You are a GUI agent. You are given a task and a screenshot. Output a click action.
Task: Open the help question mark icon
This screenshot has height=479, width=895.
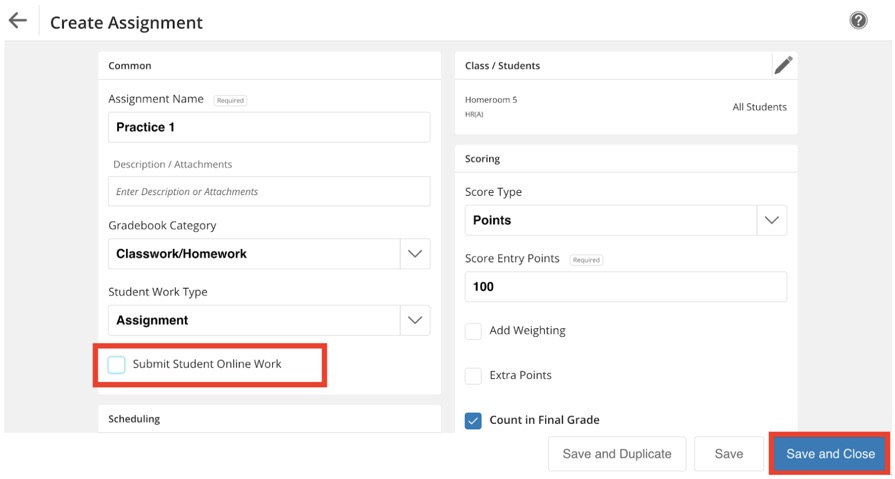click(858, 20)
